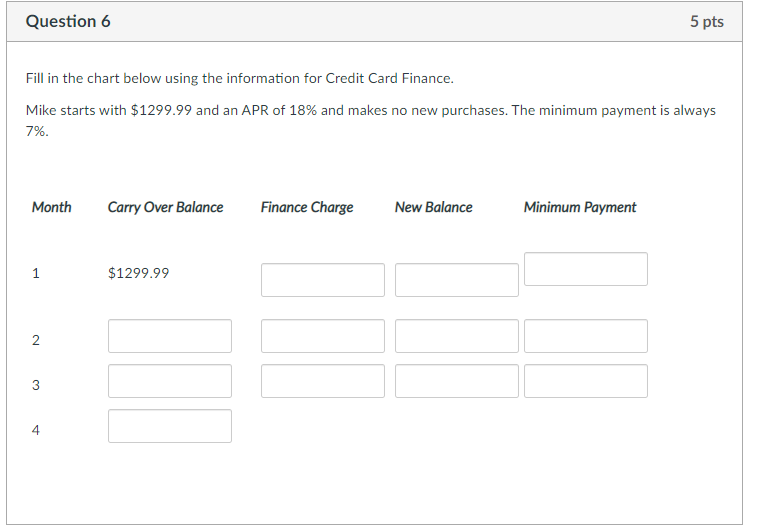Click the New Balance column header

coord(434,207)
